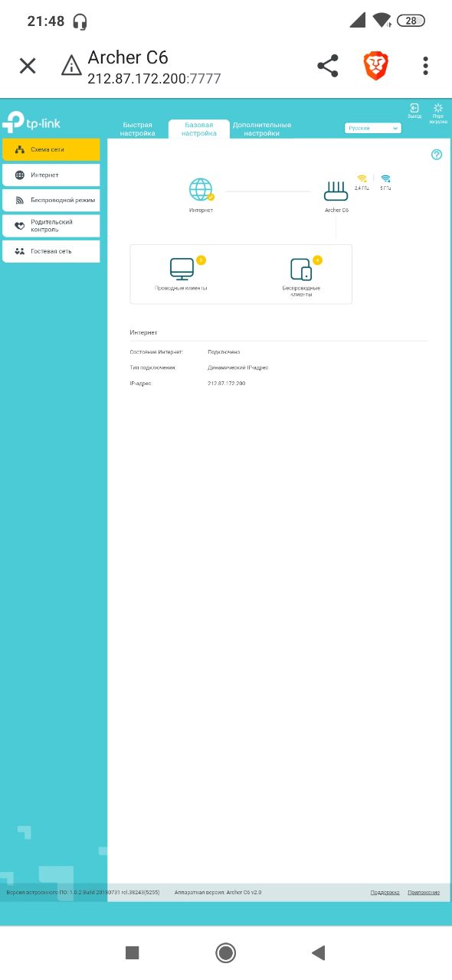Click the Интернет globe icon in the network map
The image size is (452, 980).
[x=201, y=189]
